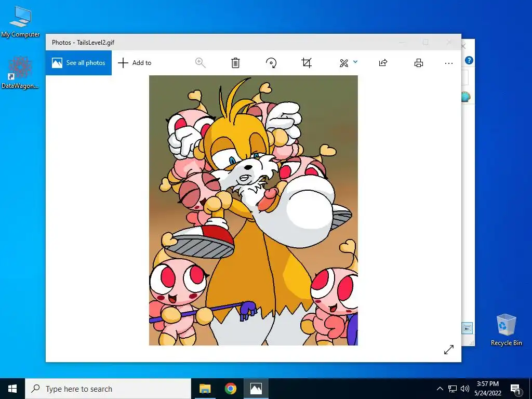Image resolution: width=532 pixels, height=399 pixels.
Task: Select the Crop tool icon
Action: (x=307, y=63)
